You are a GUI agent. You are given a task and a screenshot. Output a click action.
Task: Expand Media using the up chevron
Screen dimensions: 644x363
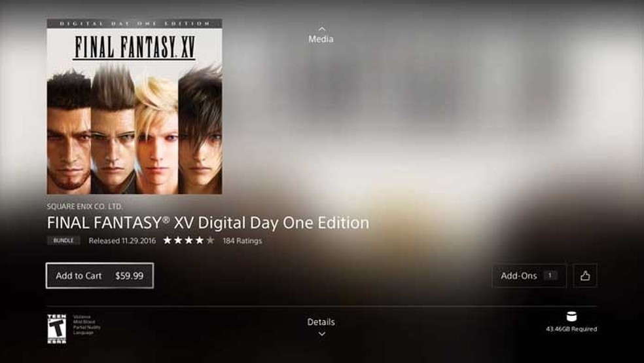pos(321,29)
